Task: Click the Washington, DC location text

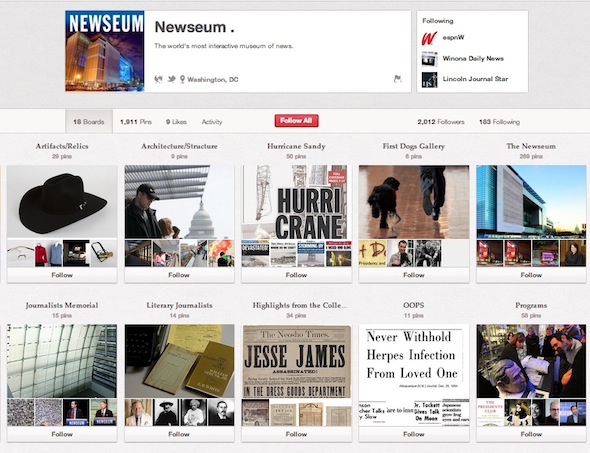Action: coord(213,79)
